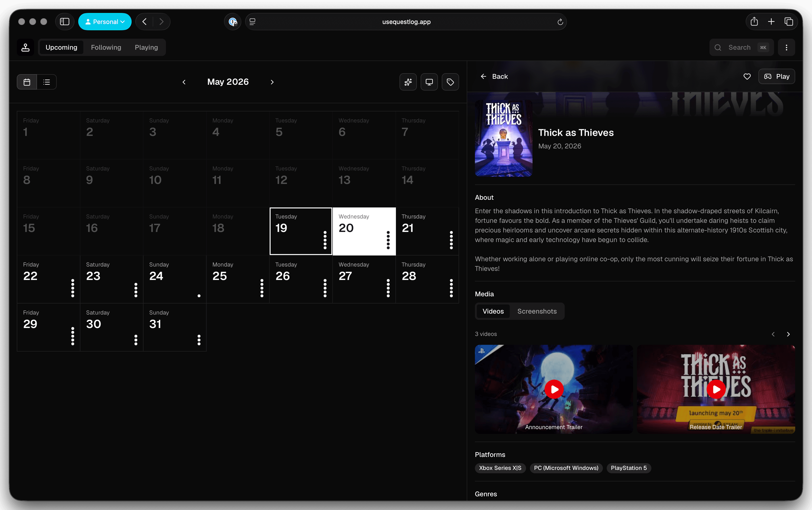The width and height of the screenshot is (812, 510).
Task: Open the app options kebab menu
Action: tap(786, 47)
